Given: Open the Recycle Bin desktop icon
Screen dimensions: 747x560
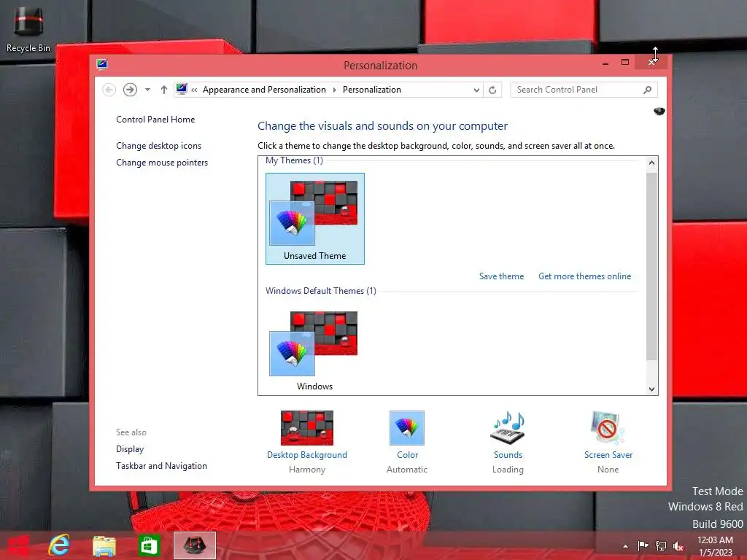Looking at the screenshot, I should coord(28,28).
